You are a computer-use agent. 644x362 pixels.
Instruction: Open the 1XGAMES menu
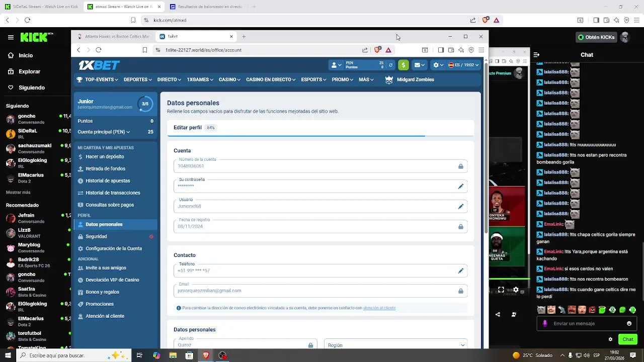click(x=200, y=79)
